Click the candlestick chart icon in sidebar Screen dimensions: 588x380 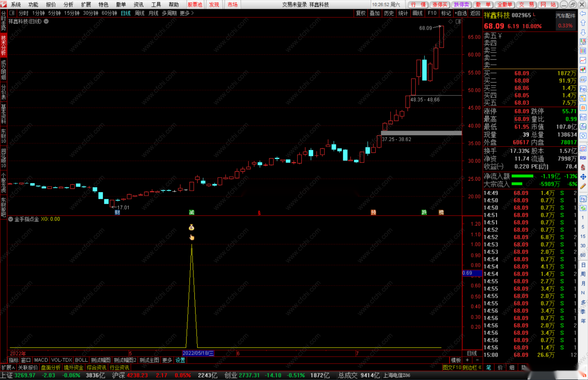coord(583,70)
